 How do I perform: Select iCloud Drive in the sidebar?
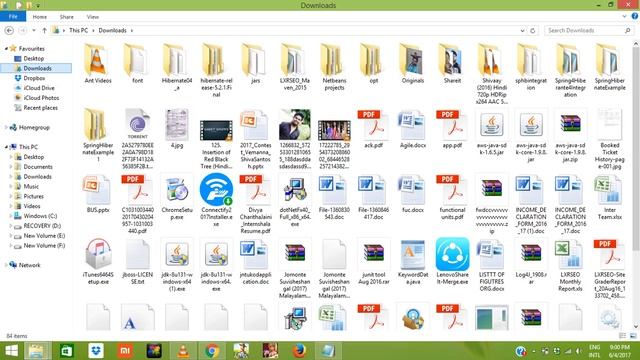(39, 88)
